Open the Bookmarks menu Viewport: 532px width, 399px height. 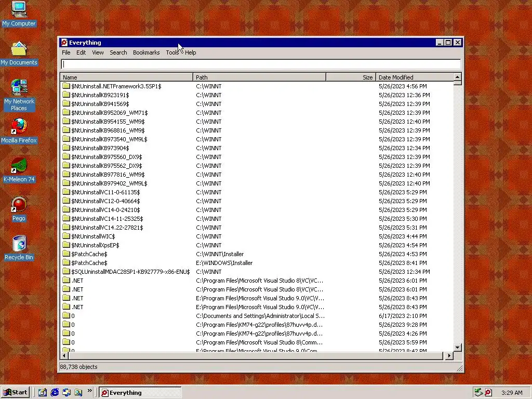(x=146, y=52)
